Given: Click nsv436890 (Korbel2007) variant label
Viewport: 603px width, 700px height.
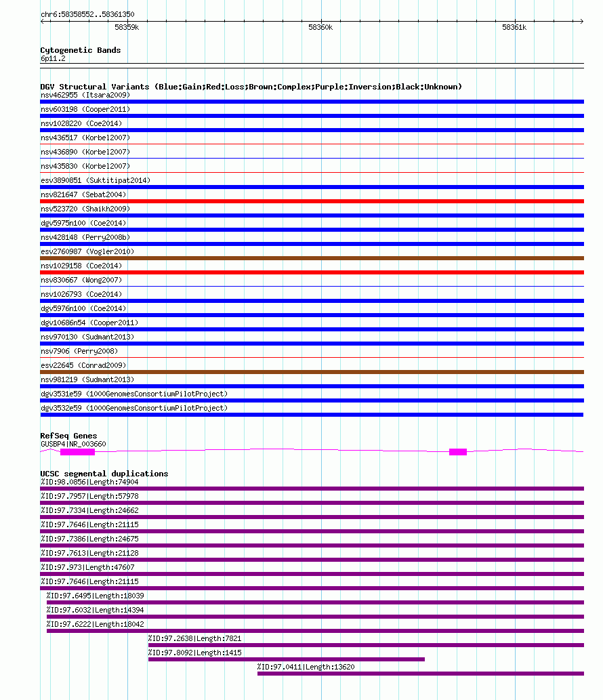Looking at the screenshot, I should click(85, 152).
